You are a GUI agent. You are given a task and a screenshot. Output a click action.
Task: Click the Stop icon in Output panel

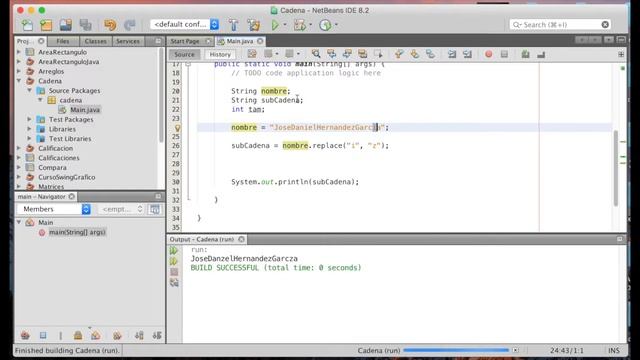coord(174,272)
